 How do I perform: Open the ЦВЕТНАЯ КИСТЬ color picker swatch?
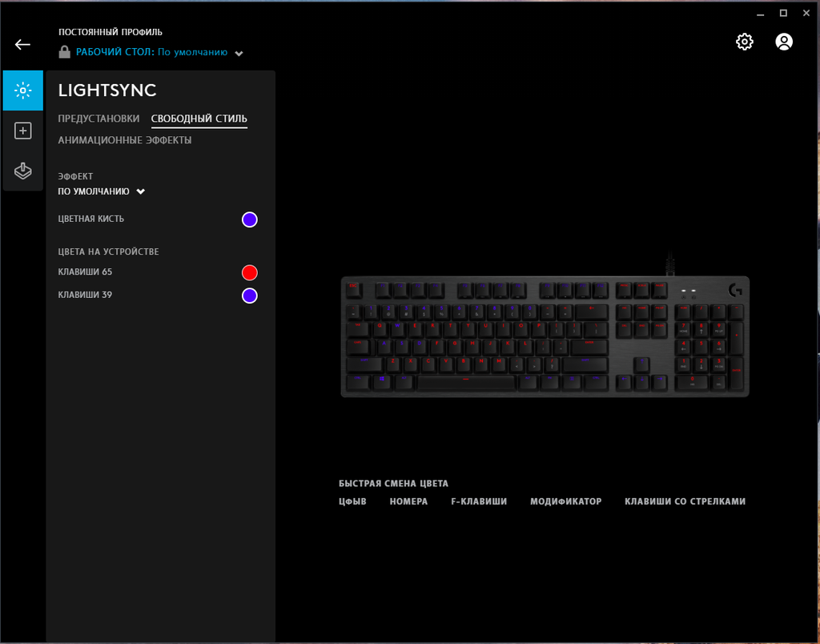pyautogui.click(x=250, y=219)
